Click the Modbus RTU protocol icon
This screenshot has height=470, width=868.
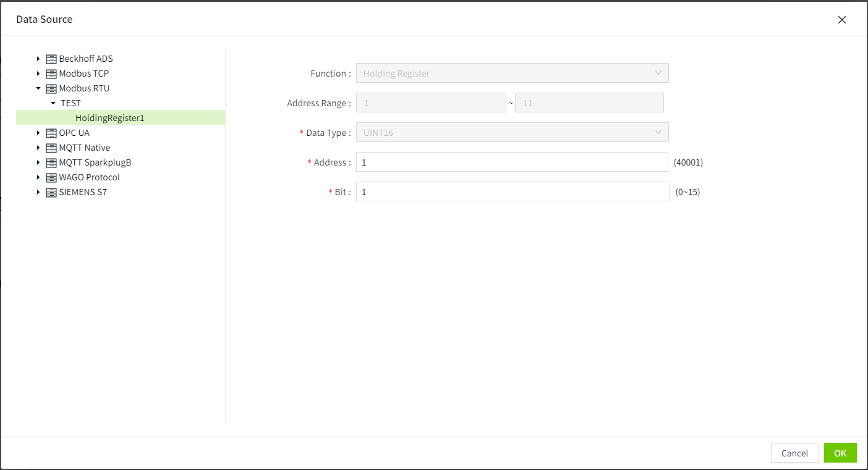pos(51,89)
